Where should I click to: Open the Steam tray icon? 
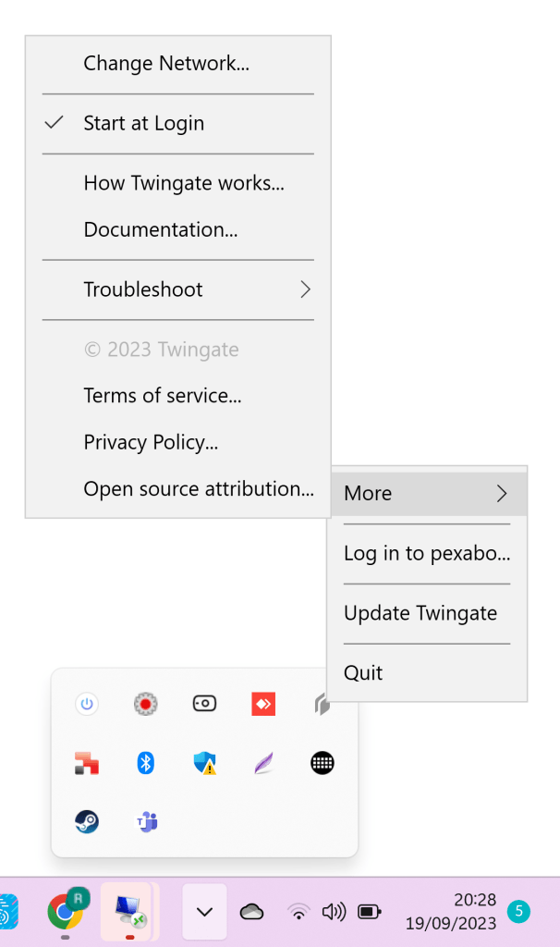pos(87,822)
